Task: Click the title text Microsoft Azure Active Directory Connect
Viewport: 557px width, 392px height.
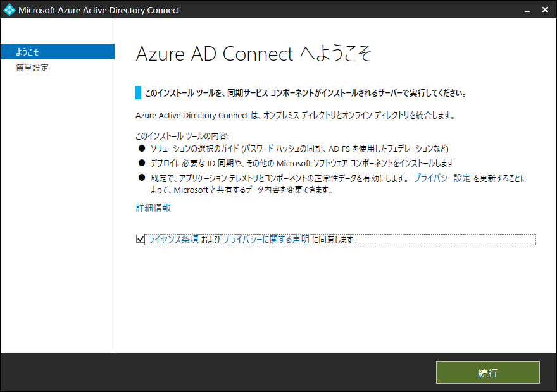Action: 99,10
